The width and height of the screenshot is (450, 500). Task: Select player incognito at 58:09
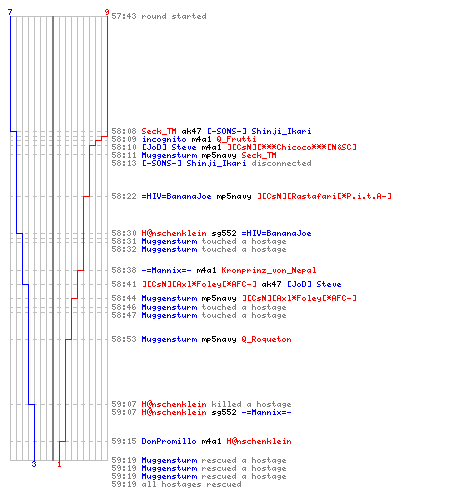(164, 139)
